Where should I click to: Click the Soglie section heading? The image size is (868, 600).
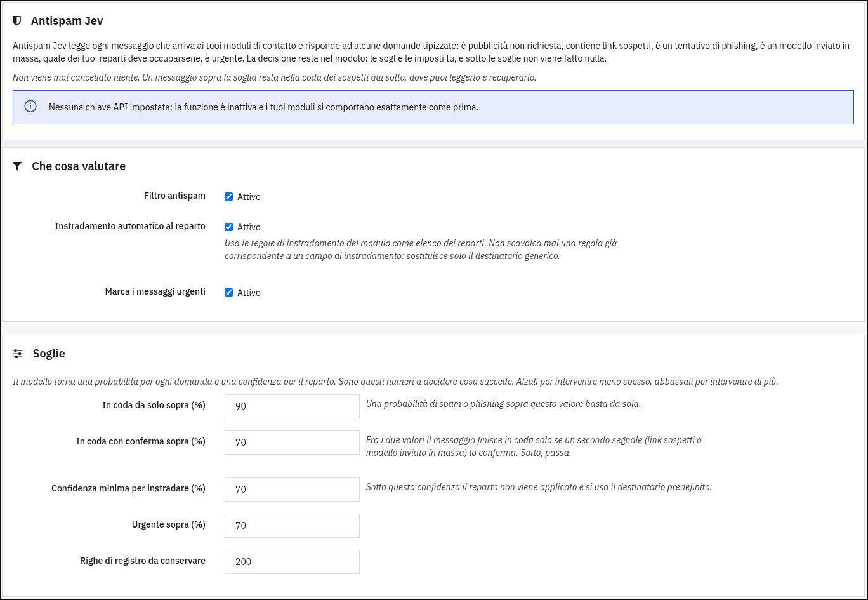[49, 354]
